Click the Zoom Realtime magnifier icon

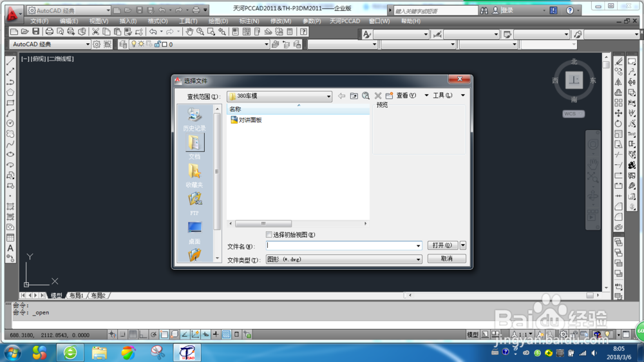[200, 32]
